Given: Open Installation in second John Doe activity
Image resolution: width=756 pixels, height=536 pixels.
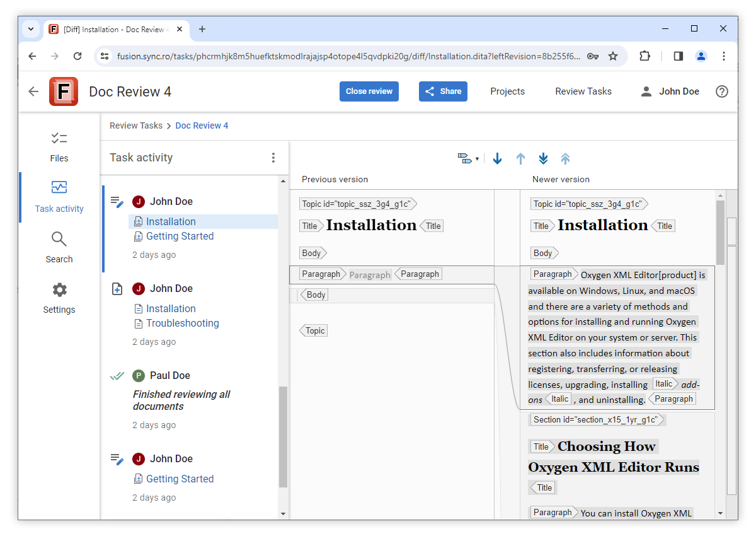Looking at the screenshot, I should point(171,308).
